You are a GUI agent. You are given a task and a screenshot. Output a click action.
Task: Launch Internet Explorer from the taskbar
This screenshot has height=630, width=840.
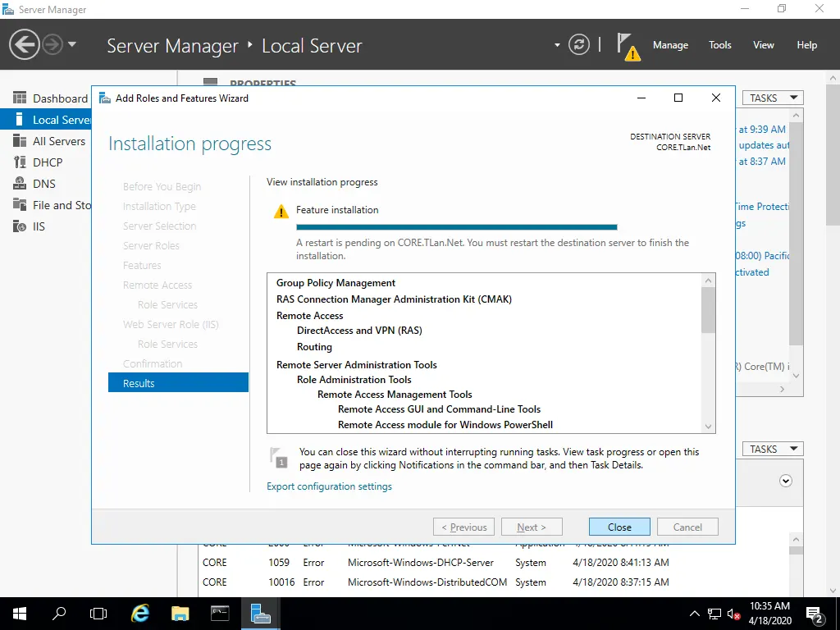tap(139, 614)
